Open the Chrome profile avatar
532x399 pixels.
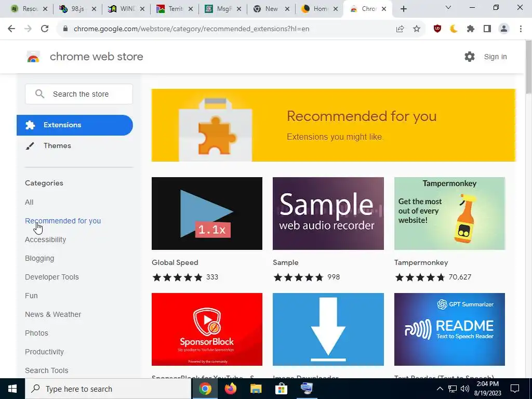click(504, 29)
